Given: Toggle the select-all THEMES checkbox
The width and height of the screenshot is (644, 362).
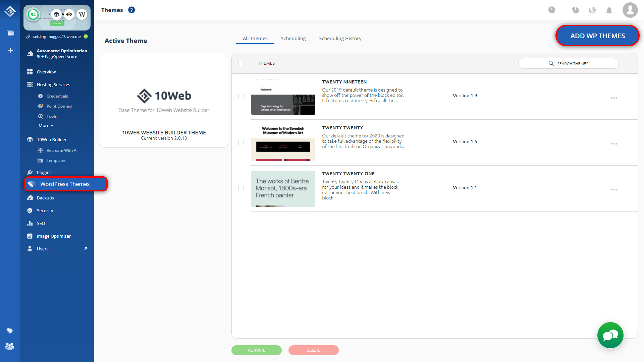Looking at the screenshot, I should tap(241, 63).
